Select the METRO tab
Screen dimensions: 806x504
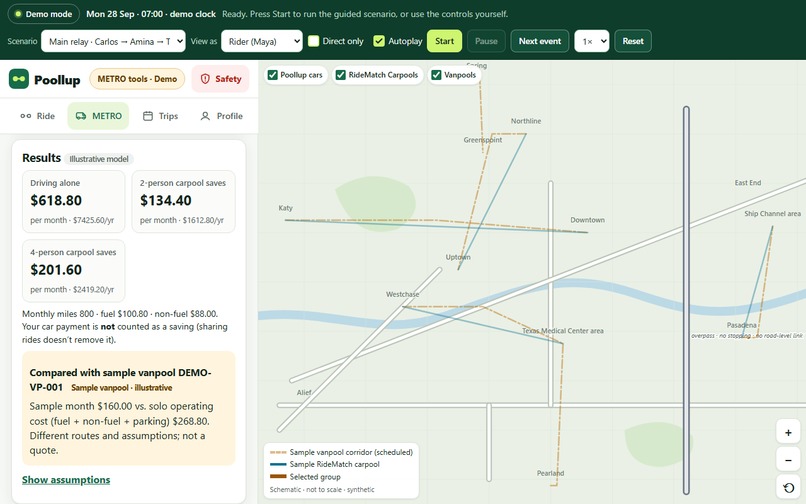click(98, 116)
